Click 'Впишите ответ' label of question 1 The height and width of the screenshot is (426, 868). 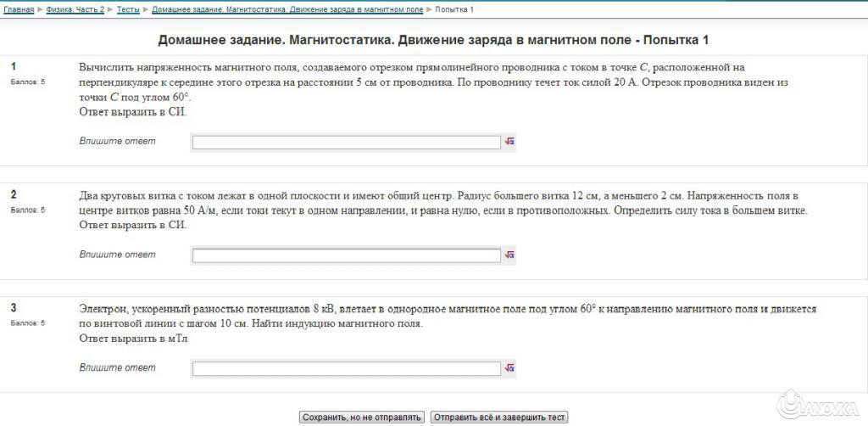(x=117, y=141)
